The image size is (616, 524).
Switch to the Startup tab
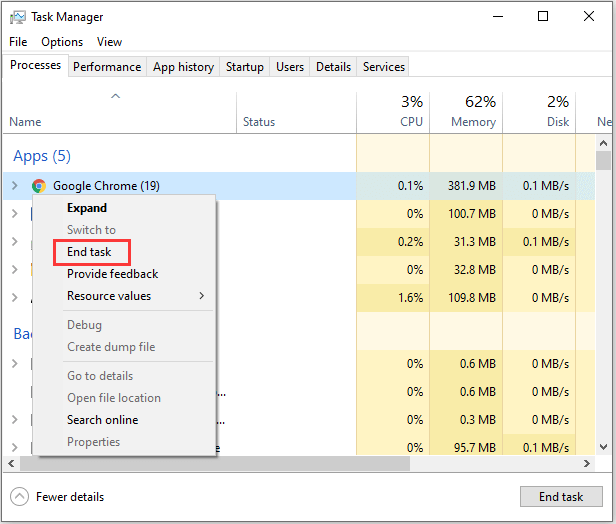pyautogui.click(x=245, y=67)
